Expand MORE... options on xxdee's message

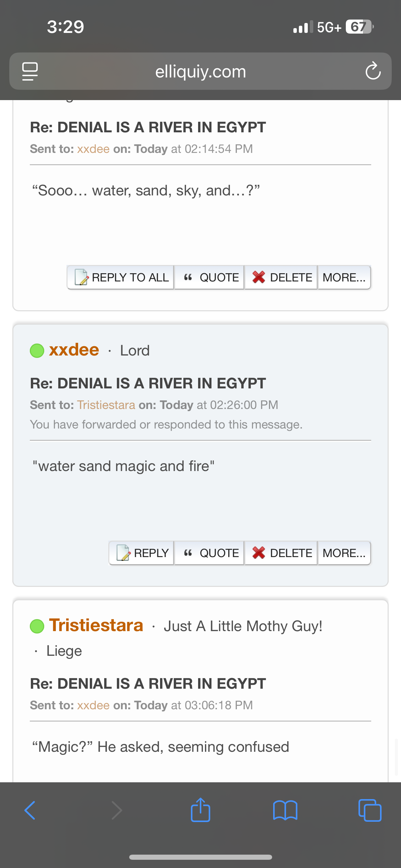click(x=344, y=553)
